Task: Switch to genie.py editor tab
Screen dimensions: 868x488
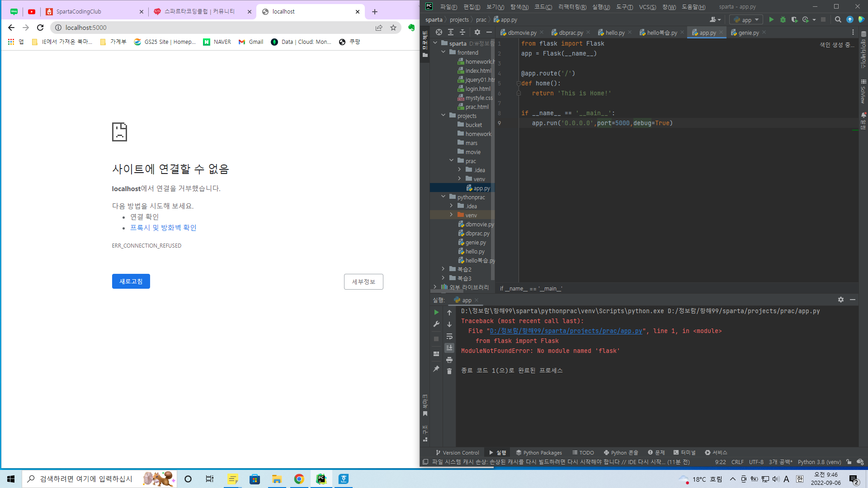Action: click(748, 33)
